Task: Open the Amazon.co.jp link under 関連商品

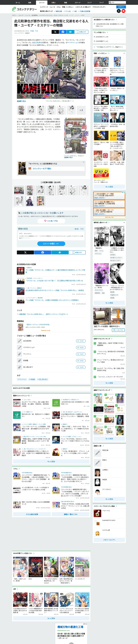Action: [46, 330]
